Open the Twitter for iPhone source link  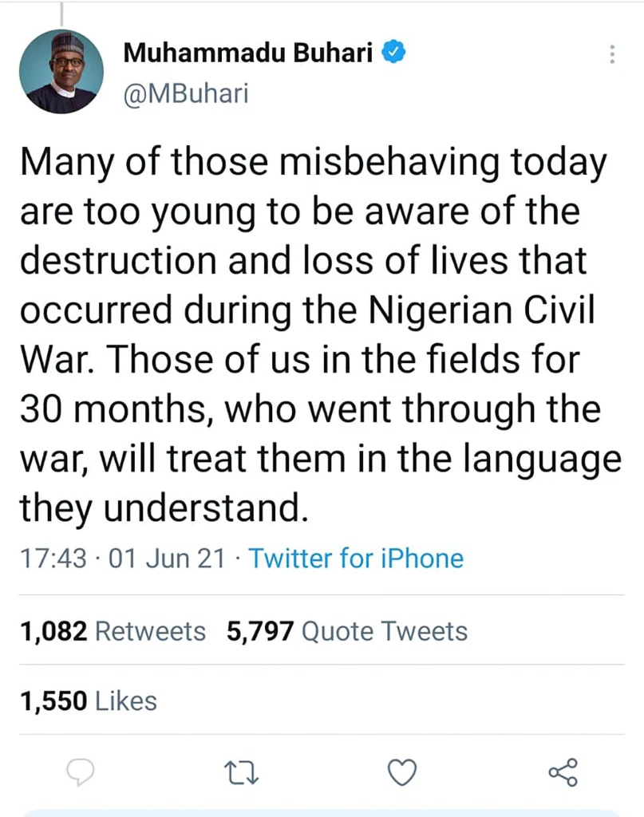(355, 558)
